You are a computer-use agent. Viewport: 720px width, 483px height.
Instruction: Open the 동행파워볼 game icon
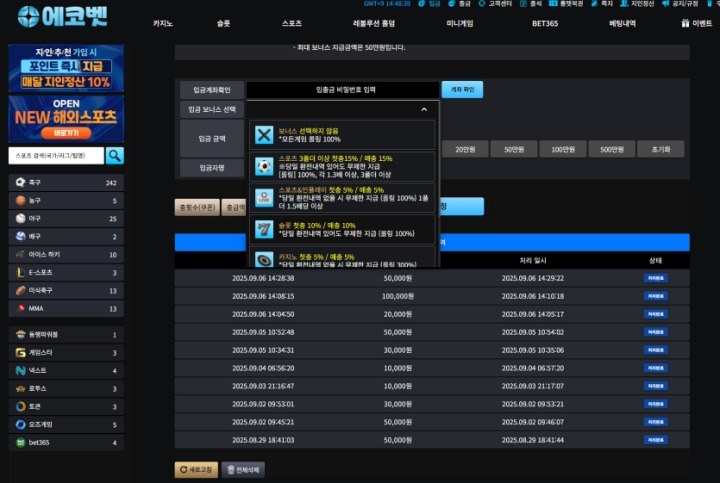tap(20, 335)
